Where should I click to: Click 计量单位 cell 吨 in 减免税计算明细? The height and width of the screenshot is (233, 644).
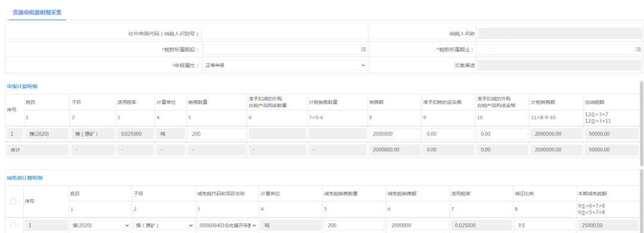coord(291,225)
